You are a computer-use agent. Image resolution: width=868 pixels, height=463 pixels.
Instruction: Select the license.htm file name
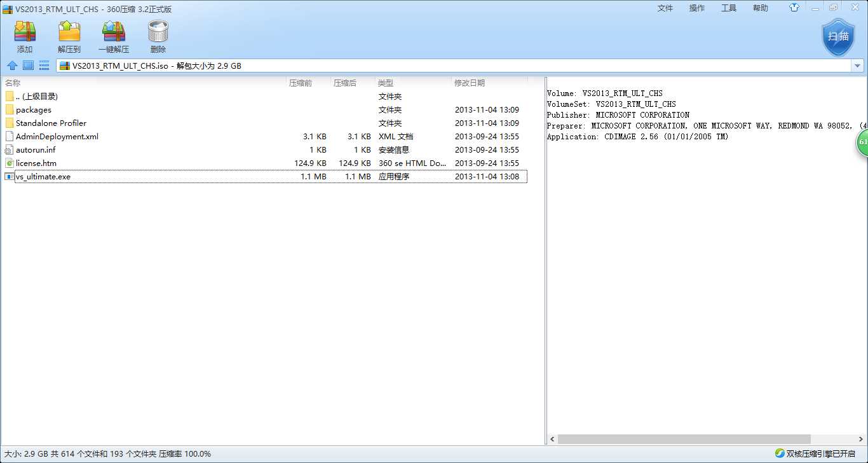(36, 163)
